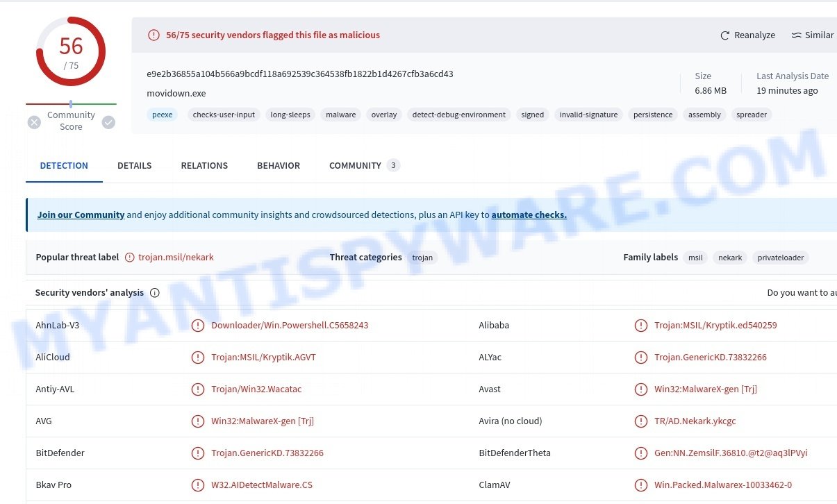Click the Similar search icon
This screenshot has height=504, width=837.
796,35
